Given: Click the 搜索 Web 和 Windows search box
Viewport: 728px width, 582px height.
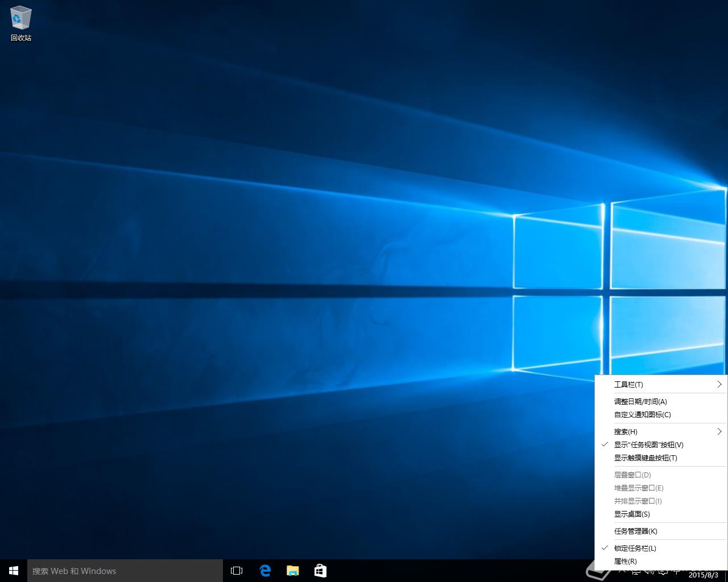Looking at the screenshot, I should (x=125, y=571).
